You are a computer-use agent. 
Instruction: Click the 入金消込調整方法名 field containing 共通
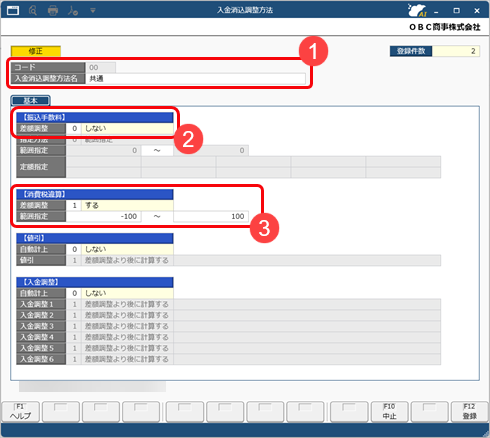196,79
